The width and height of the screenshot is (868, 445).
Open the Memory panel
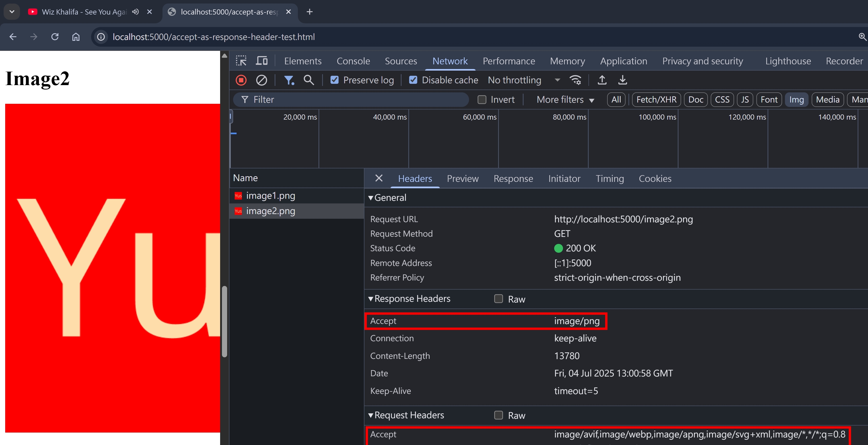point(567,61)
